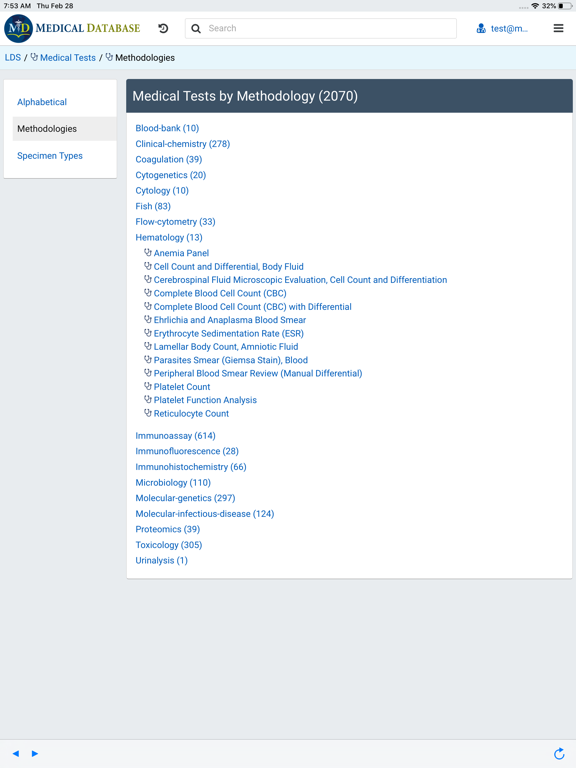The image size is (576, 768).
Task: Open Peripheral Blood Smear Review test
Action: tap(258, 373)
